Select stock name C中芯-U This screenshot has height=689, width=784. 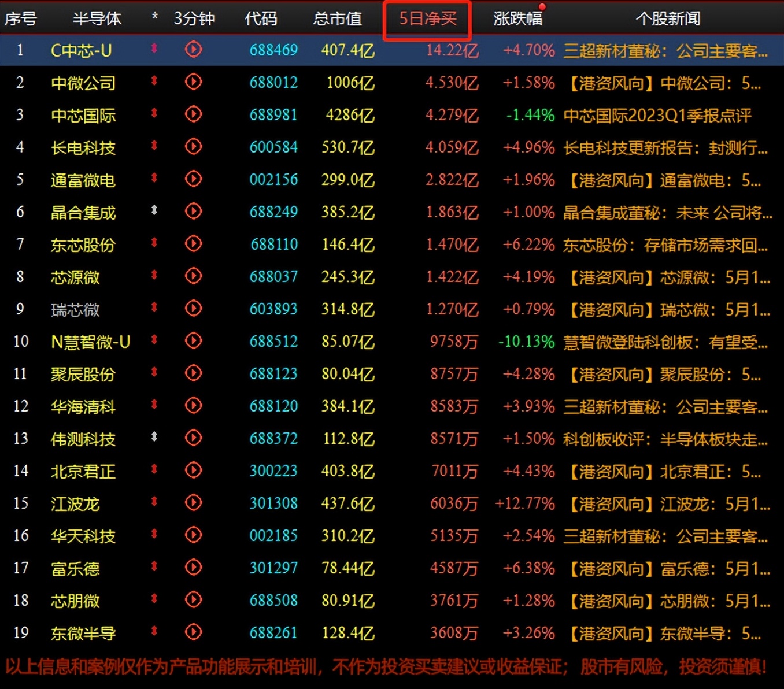(x=82, y=51)
